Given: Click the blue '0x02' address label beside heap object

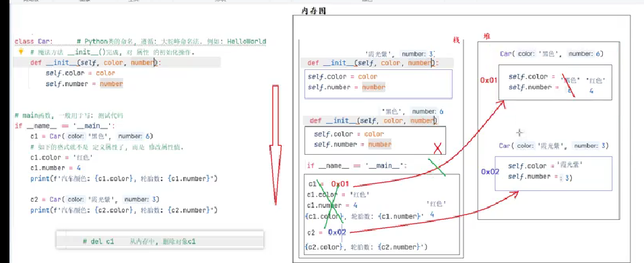Looking at the screenshot, I should pos(490,172).
